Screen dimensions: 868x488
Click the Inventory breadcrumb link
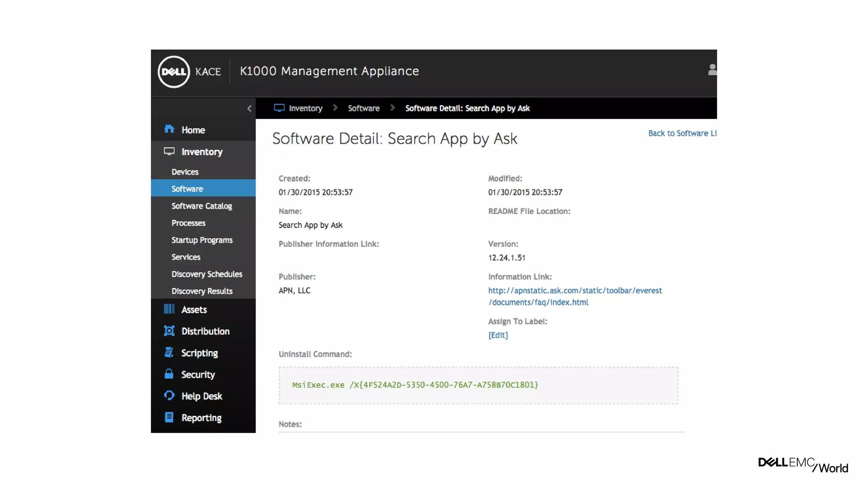coord(305,108)
